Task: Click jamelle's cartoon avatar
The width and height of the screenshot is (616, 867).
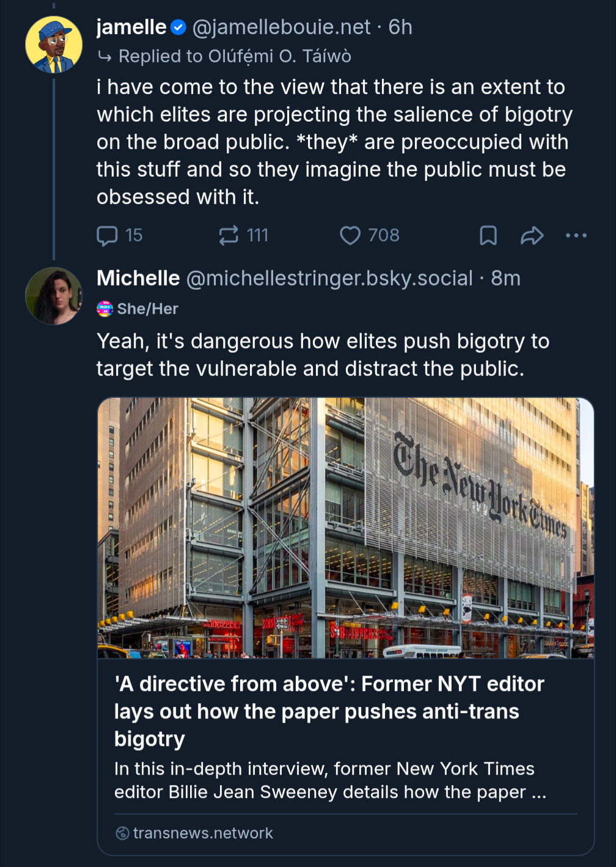Action: pos(54,45)
